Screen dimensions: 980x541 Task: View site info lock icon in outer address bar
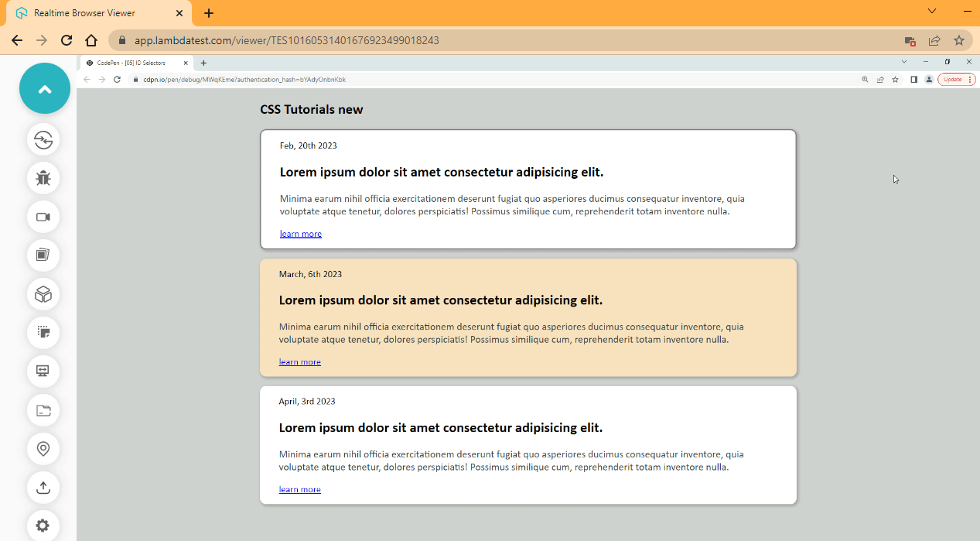pyautogui.click(x=121, y=40)
